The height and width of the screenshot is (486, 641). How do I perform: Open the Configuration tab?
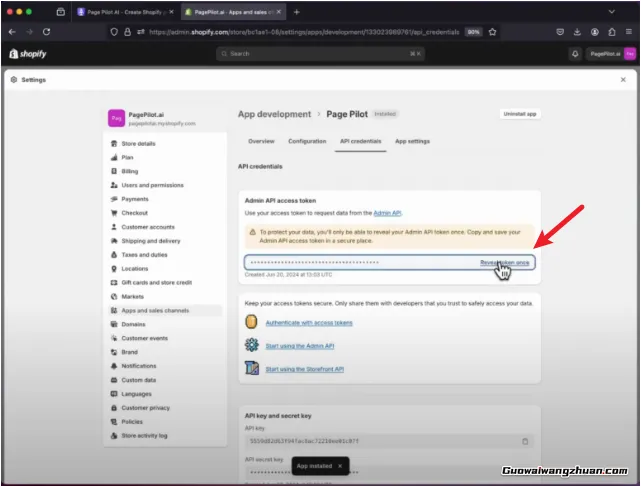pos(307,142)
